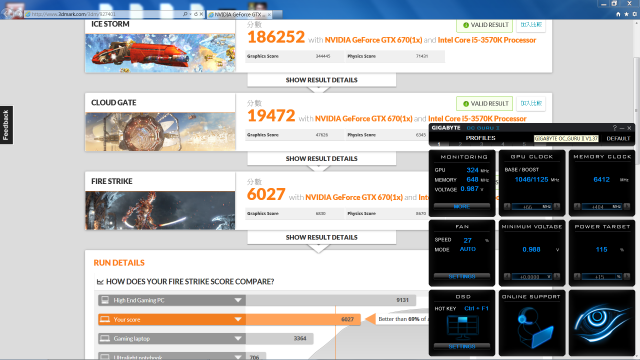Open OSD Settings button

coord(462,346)
